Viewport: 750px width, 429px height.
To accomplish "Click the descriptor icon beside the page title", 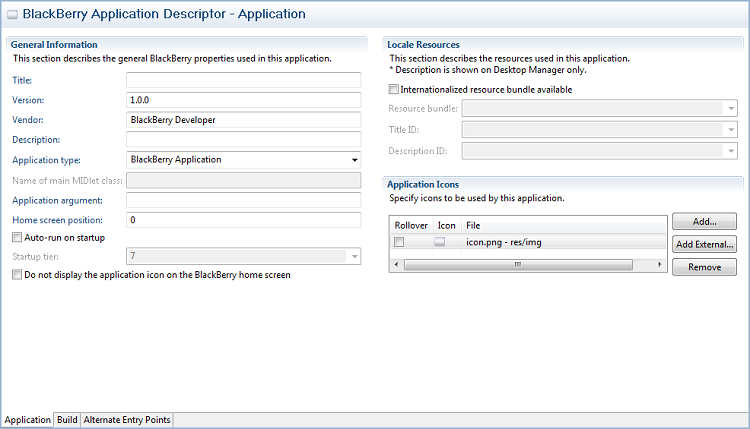I will point(12,15).
